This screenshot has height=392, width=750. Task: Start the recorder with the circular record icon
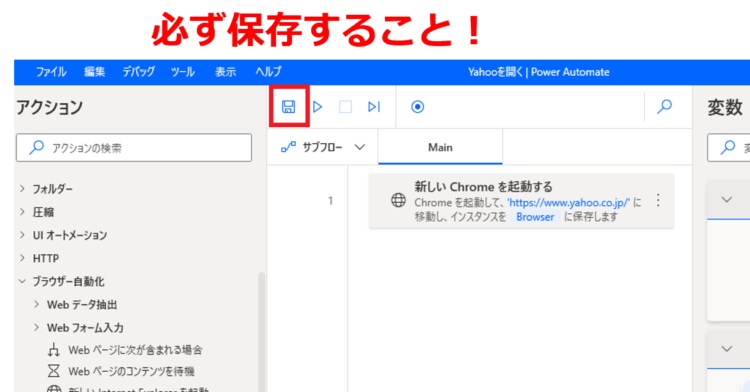click(418, 107)
